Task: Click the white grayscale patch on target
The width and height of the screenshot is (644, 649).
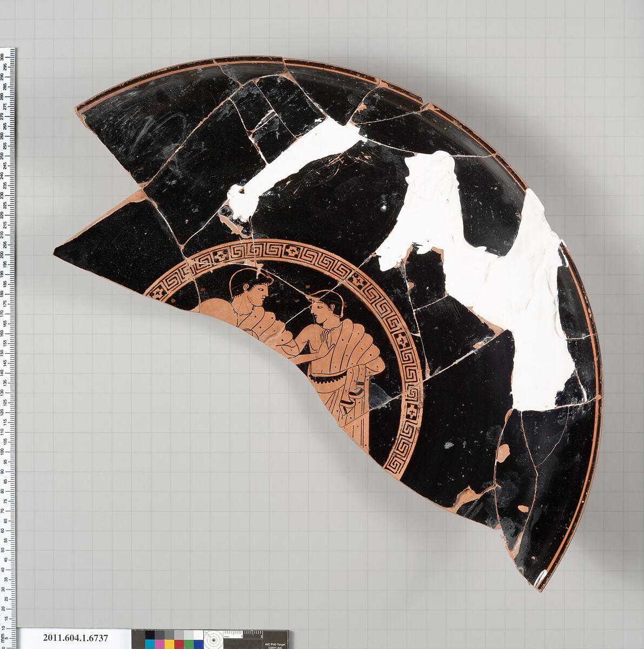Action: (198, 635)
